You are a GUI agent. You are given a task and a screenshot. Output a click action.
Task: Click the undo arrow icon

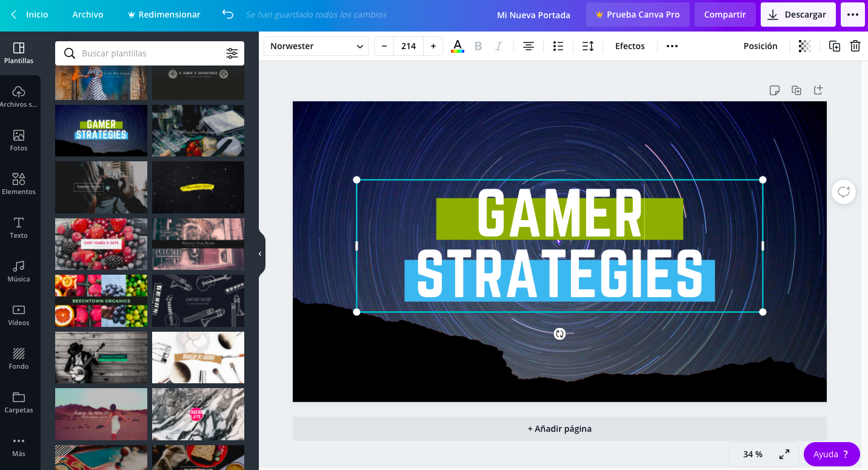tap(228, 15)
